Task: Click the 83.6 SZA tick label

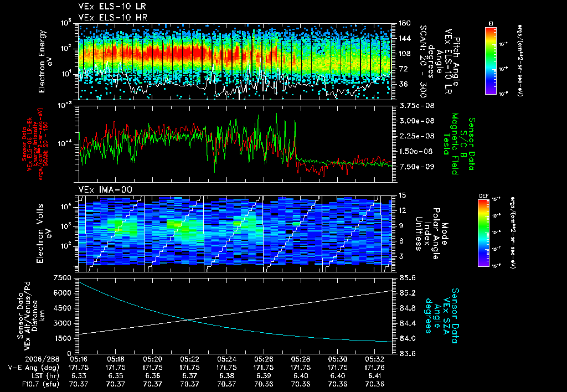Action: (408, 354)
